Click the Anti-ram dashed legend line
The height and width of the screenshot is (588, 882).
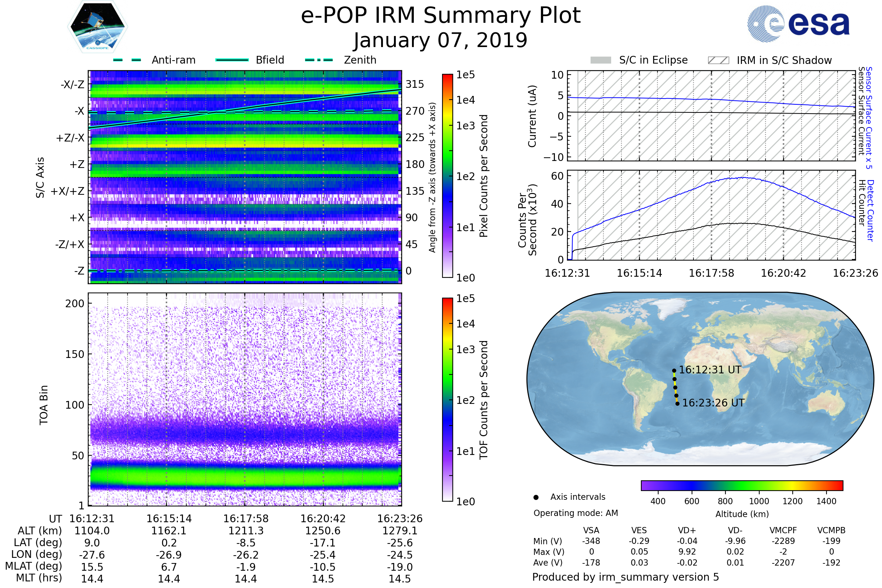click(x=127, y=60)
